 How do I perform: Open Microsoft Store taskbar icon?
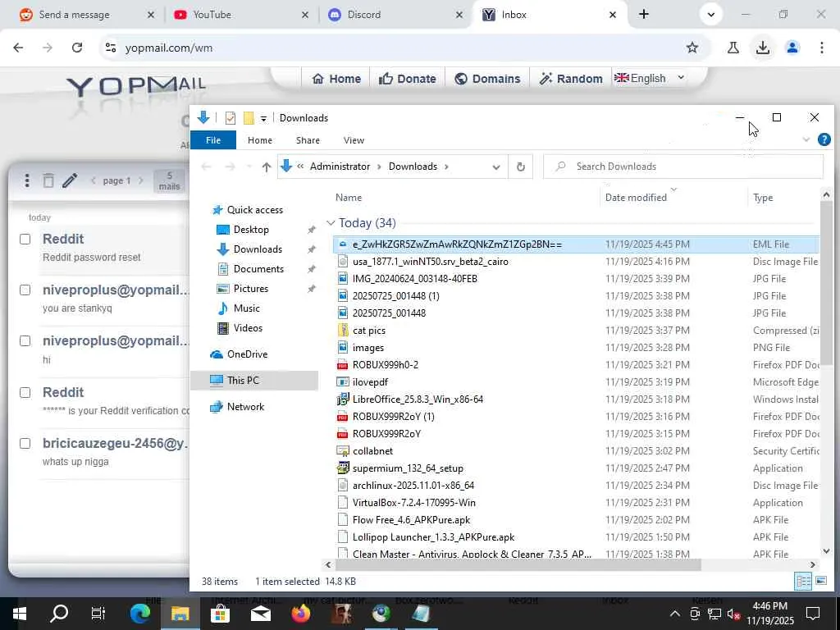pyautogui.click(x=220, y=614)
